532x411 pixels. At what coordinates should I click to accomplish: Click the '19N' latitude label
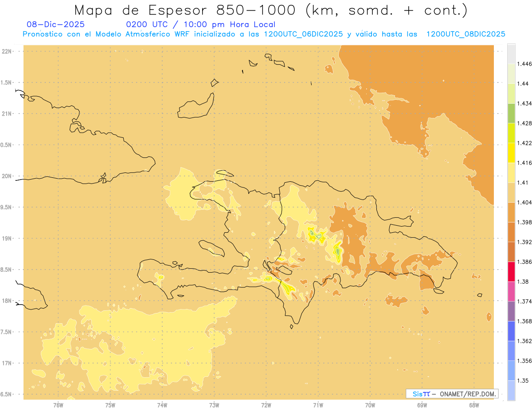(x=7, y=239)
